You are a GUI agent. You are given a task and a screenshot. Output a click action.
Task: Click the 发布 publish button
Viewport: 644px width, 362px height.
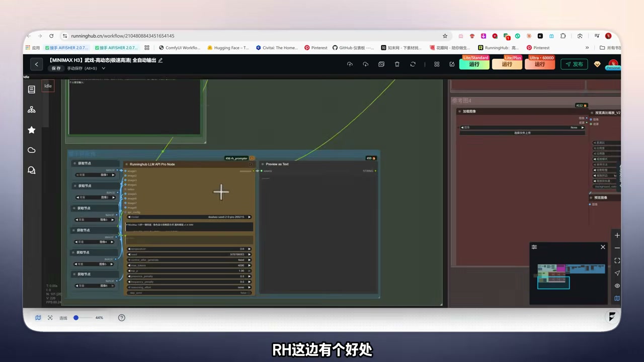[574, 64]
